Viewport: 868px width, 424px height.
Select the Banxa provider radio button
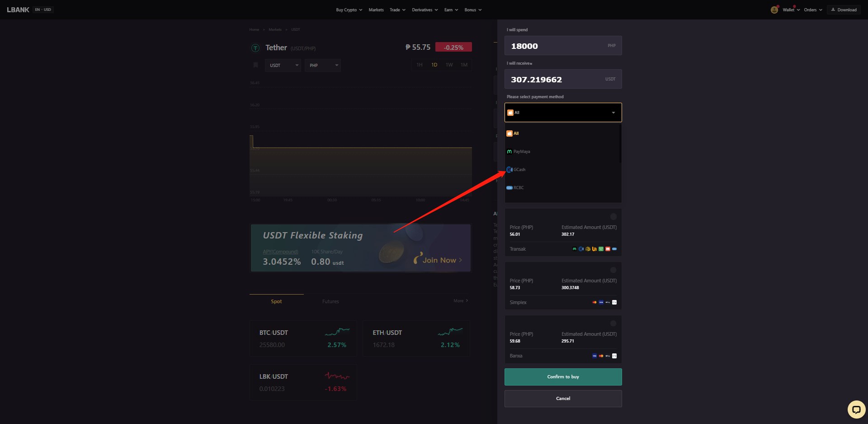(613, 324)
